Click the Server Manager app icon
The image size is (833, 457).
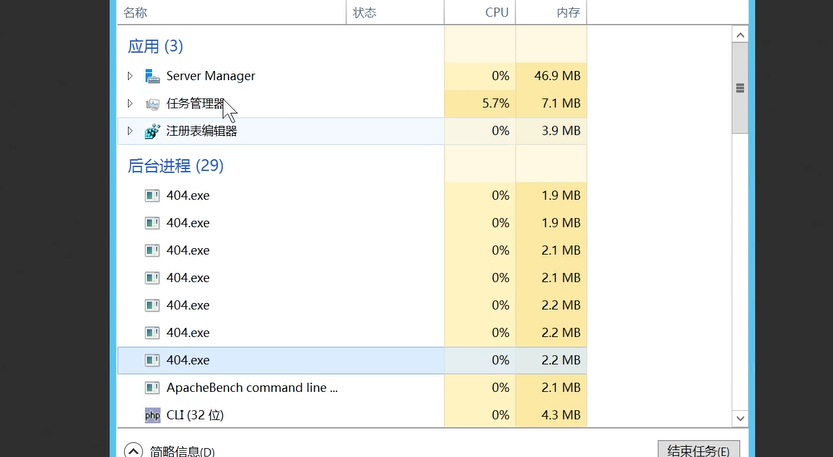152,76
